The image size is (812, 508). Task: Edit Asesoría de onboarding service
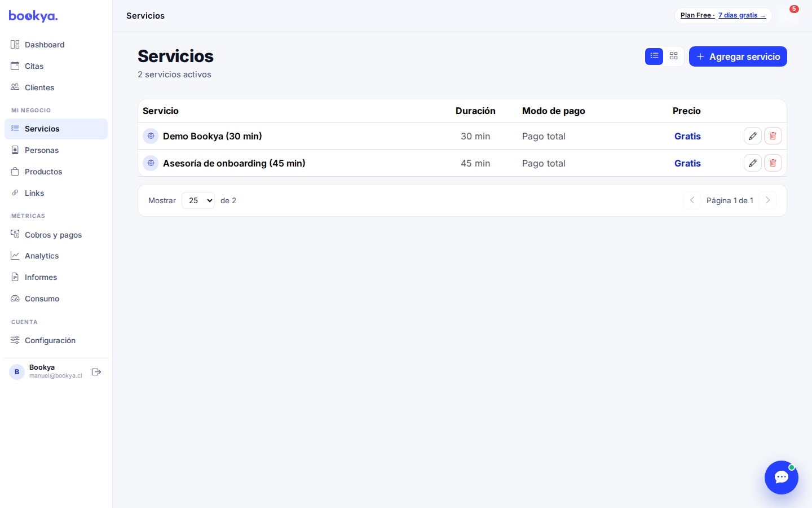[753, 163]
